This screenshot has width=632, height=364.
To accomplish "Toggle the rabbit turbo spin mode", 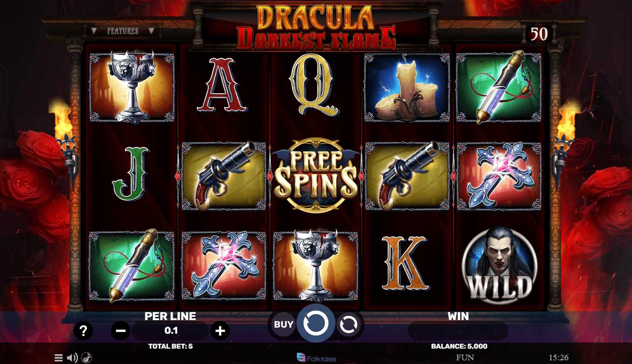I will click(x=86, y=358).
